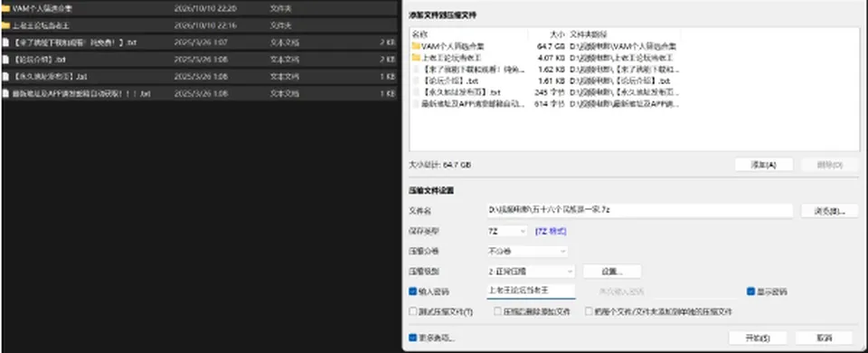This screenshot has width=868, height=353.
Task: Uncheck the 显示密码 show password checkbox
Action: 750,291
